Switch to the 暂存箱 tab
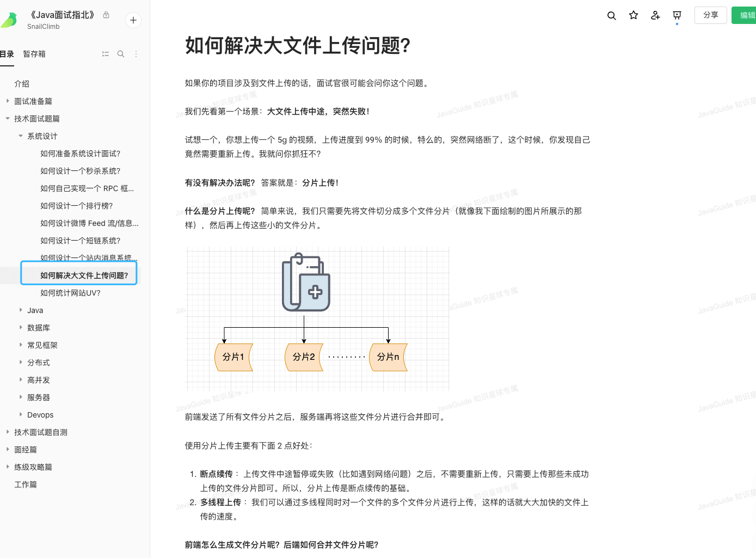Viewport: 756px width, 558px height. [x=34, y=54]
